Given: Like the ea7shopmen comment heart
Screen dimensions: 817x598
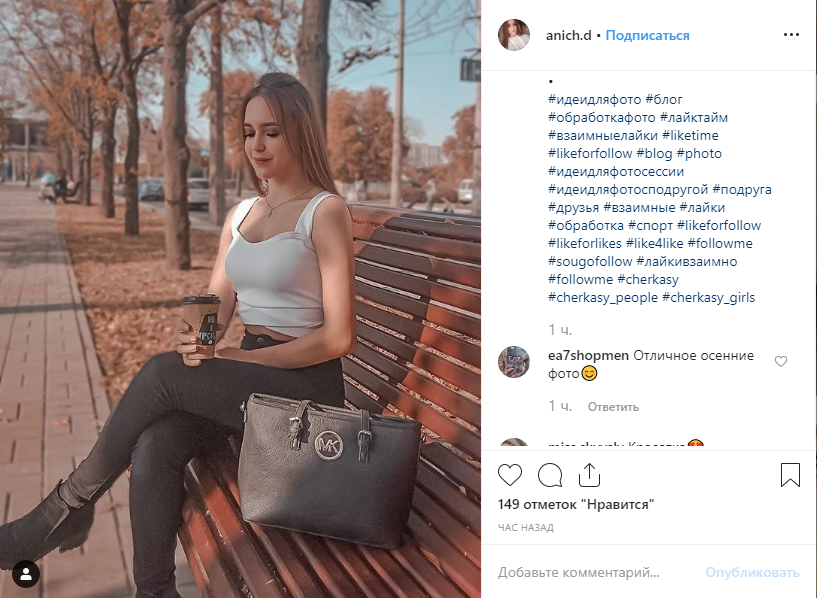Looking at the screenshot, I should 781,361.
